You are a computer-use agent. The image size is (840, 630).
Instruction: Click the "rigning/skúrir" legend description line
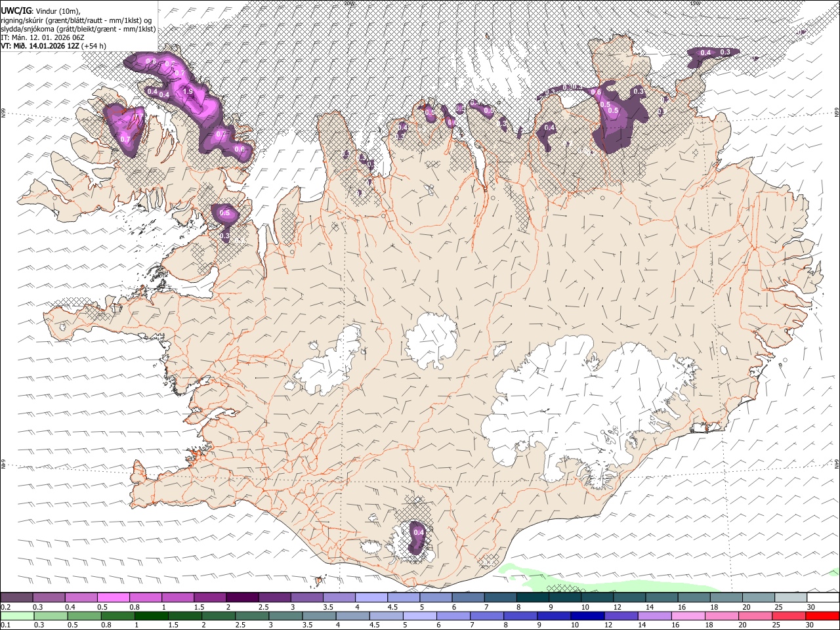tap(76, 20)
